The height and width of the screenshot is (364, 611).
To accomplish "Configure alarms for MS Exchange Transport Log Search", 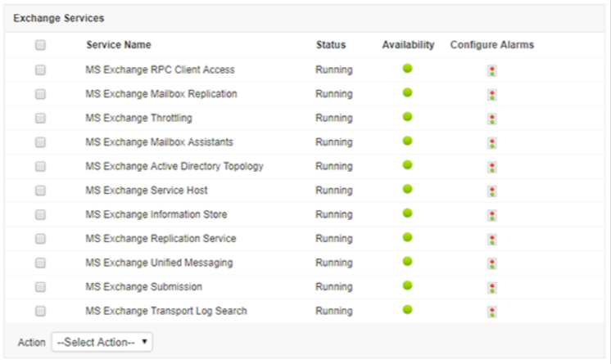I will click(x=491, y=312).
